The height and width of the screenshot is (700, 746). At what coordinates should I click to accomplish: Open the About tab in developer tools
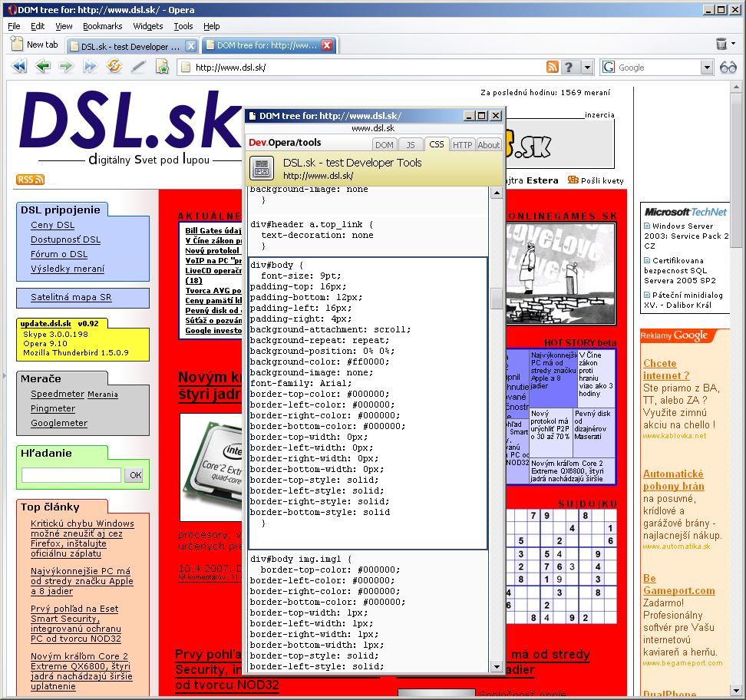click(489, 144)
